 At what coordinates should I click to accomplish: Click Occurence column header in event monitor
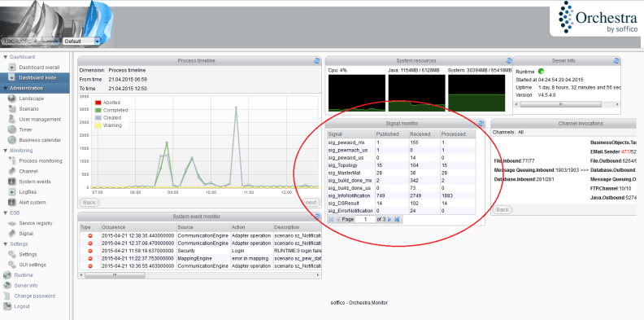click(x=138, y=227)
